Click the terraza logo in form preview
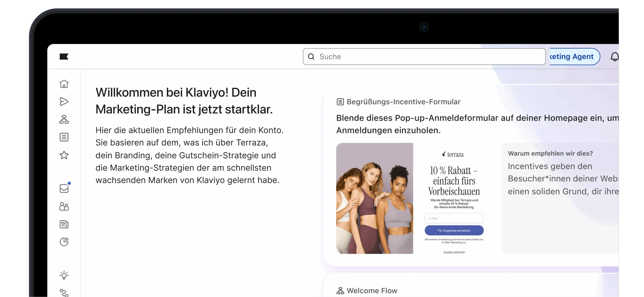 point(453,154)
